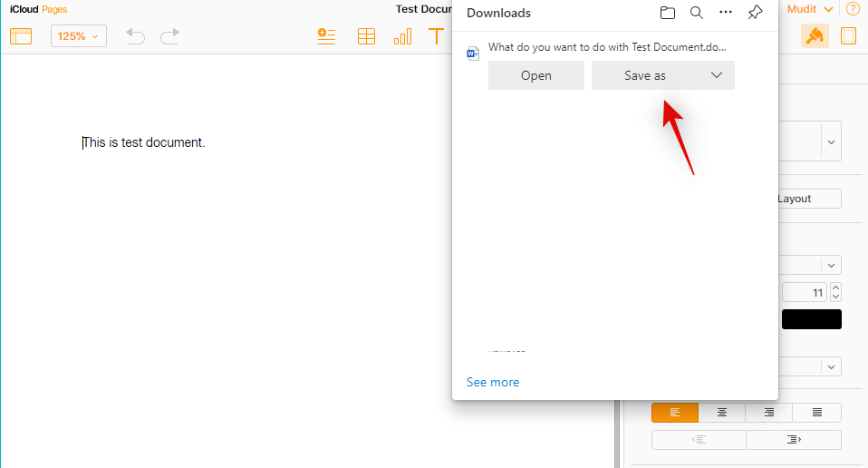Insert a text box with T icon
This screenshot has width=868, height=468.
[436, 36]
